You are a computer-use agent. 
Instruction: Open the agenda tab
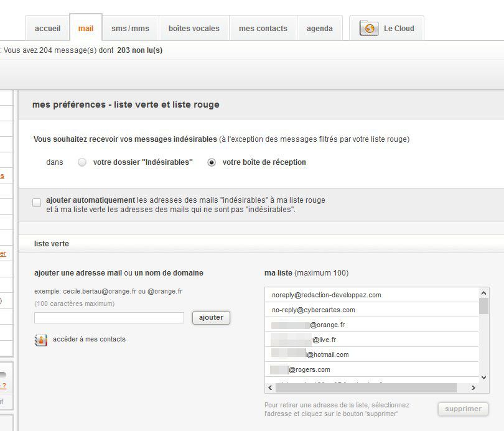(319, 29)
